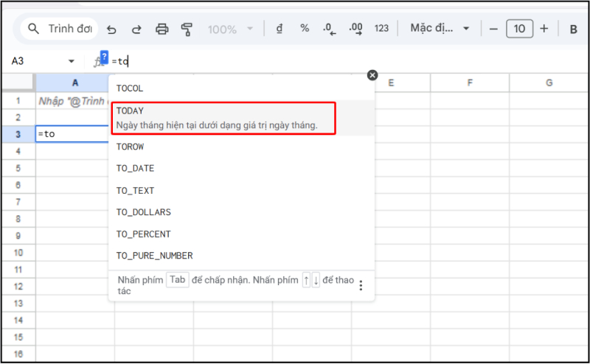
Task: Format as currency with đ icon
Action: coord(280,29)
